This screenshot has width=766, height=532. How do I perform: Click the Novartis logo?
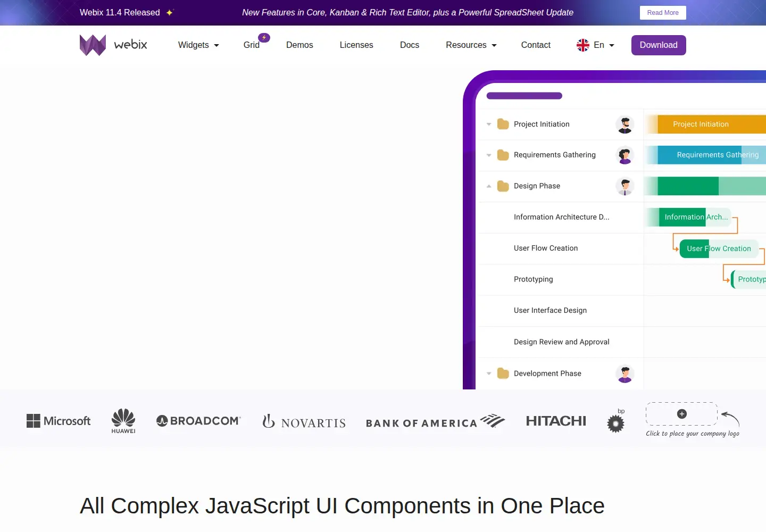[x=304, y=421]
